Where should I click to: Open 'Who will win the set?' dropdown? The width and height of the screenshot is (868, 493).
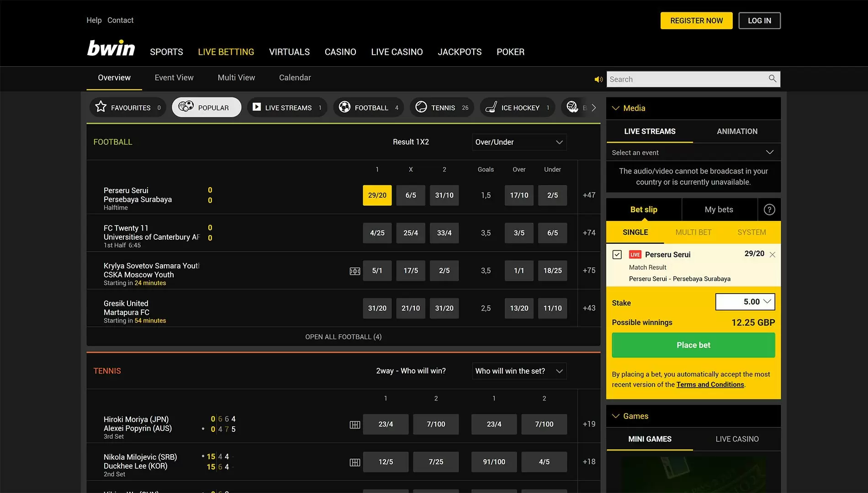click(x=519, y=371)
